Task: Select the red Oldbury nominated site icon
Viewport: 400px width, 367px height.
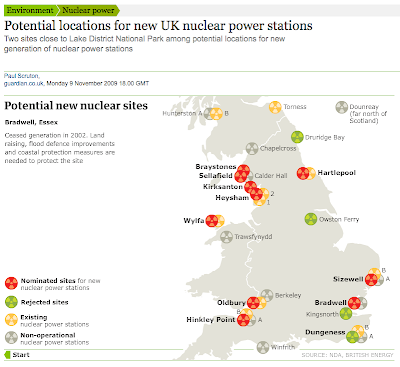Action: pyautogui.click(x=253, y=303)
